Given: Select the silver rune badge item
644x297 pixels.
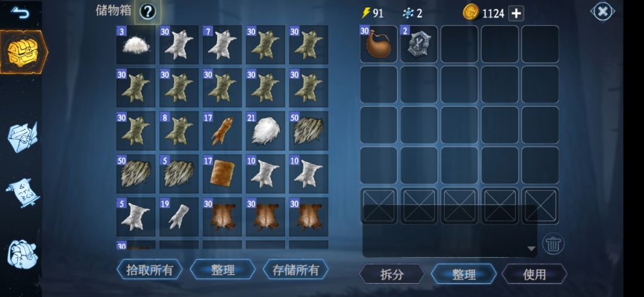Looking at the screenshot, I should point(419,44).
